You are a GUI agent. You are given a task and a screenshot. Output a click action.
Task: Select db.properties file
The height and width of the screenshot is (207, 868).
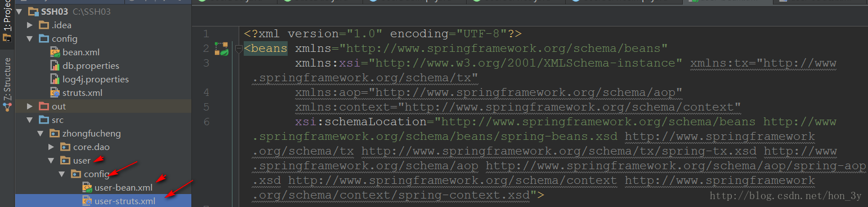pyautogui.click(x=91, y=66)
